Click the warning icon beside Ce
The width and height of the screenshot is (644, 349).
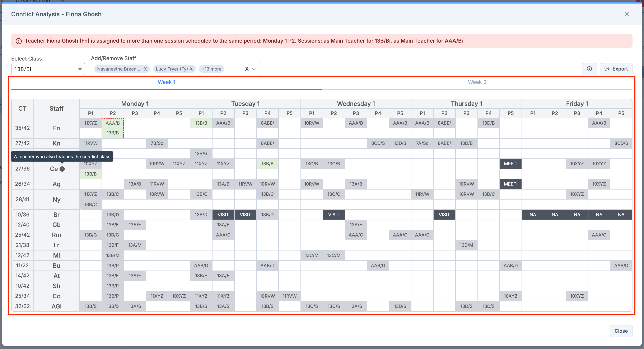click(x=62, y=169)
